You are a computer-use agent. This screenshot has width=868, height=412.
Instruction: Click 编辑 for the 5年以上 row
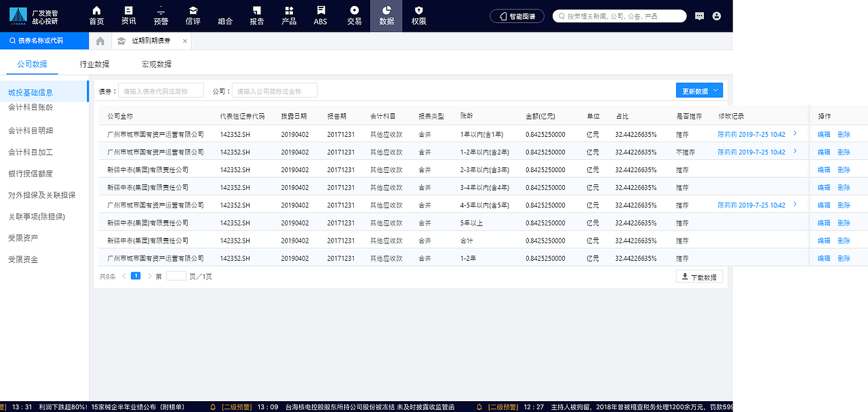824,223
